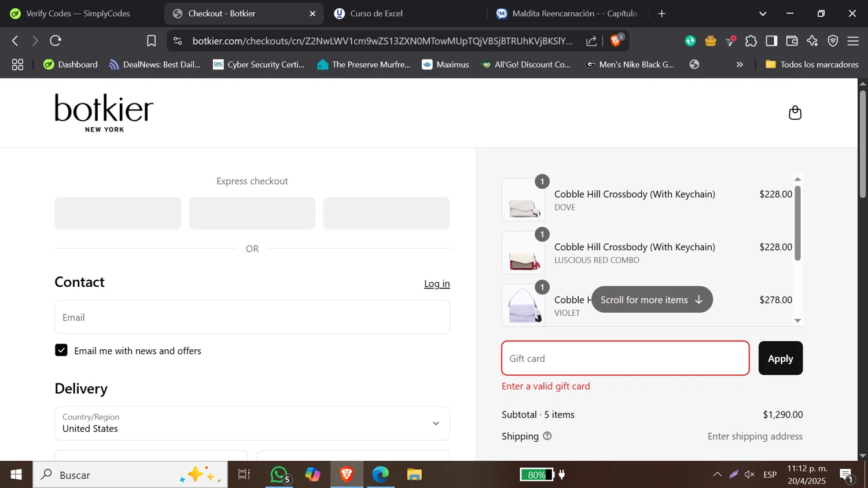Show hidden system tray icons
This screenshot has width=868, height=488.
click(717, 475)
